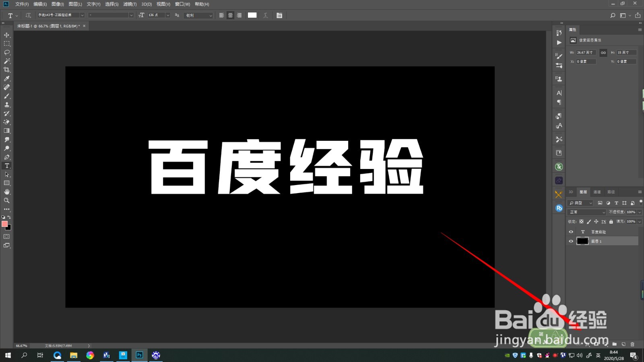Open the font family dropdown
The height and width of the screenshot is (362, 644).
[x=82, y=15]
